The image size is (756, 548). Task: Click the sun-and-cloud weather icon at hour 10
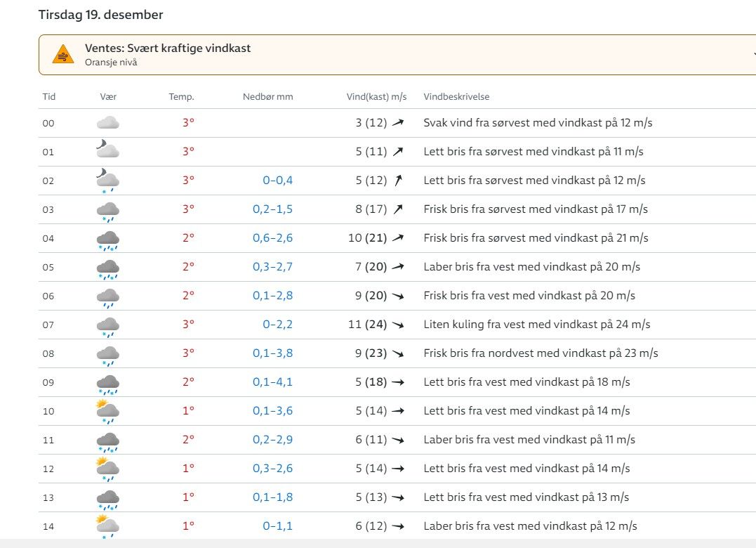point(107,411)
